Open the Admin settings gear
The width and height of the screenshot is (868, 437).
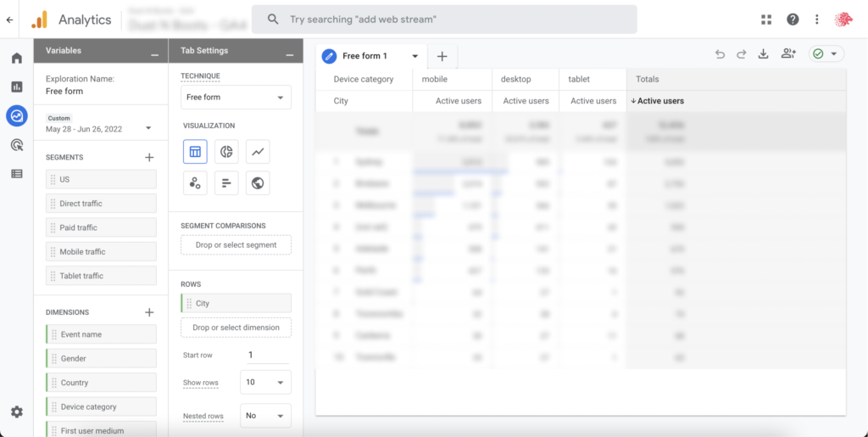(16, 412)
